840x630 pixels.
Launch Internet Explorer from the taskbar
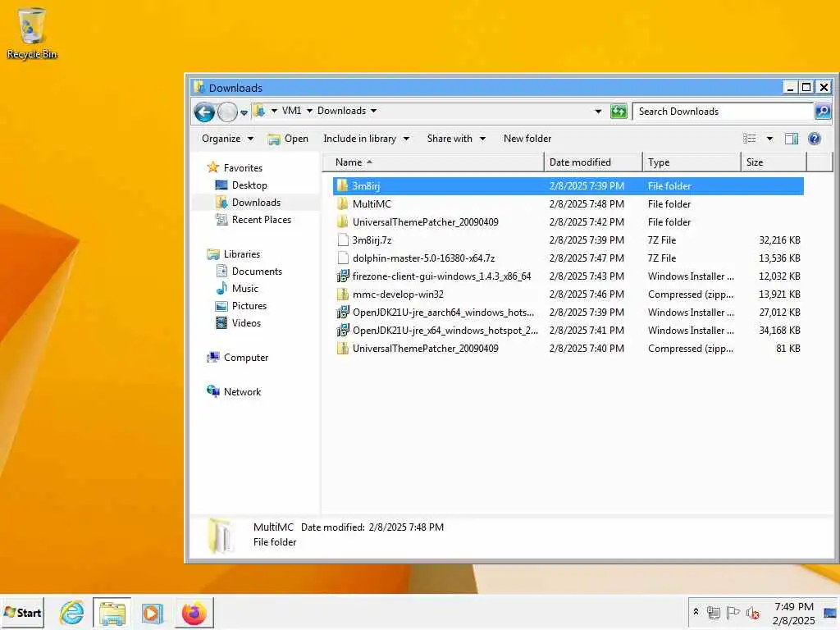point(72,612)
